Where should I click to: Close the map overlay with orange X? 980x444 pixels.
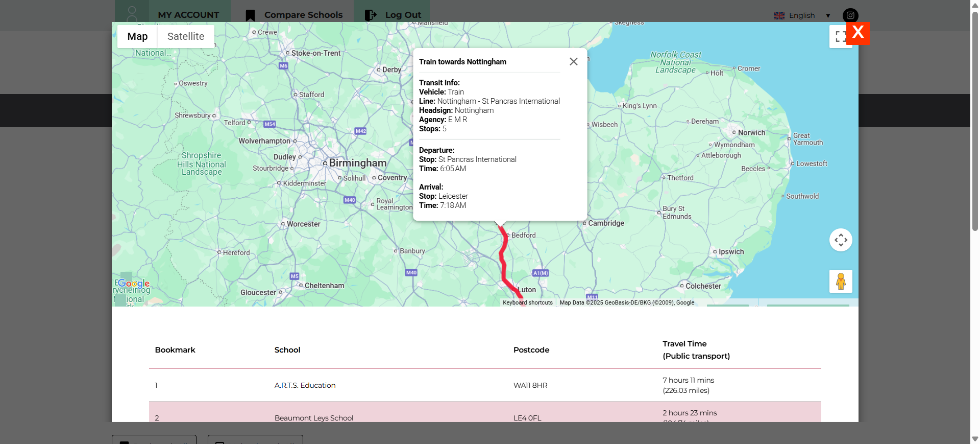click(858, 32)
